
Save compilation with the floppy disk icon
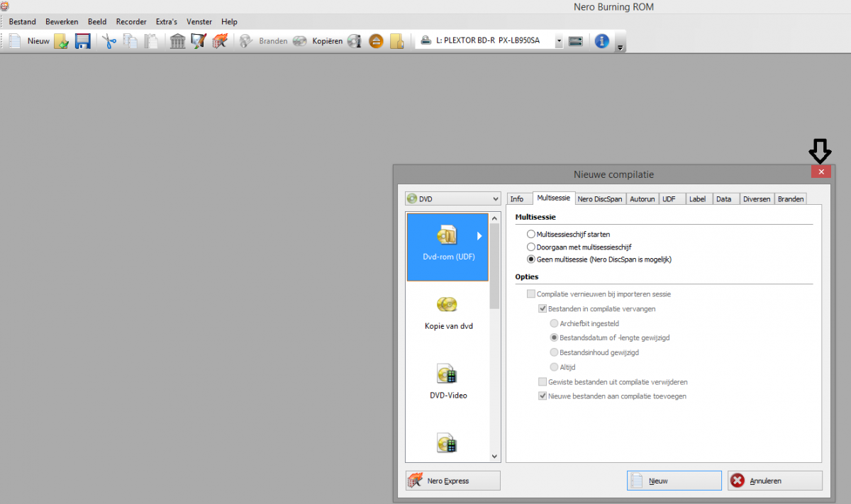point(82,41)
